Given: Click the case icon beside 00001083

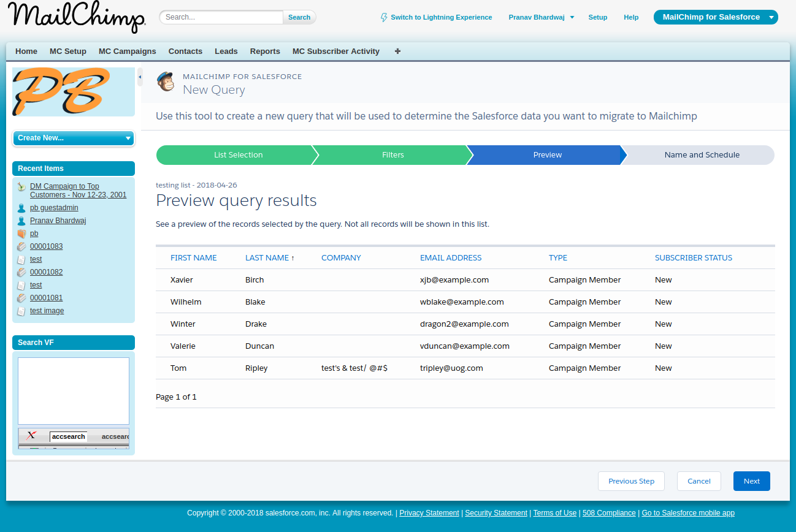Looking at the screenshot, I should tap(21, 246).
